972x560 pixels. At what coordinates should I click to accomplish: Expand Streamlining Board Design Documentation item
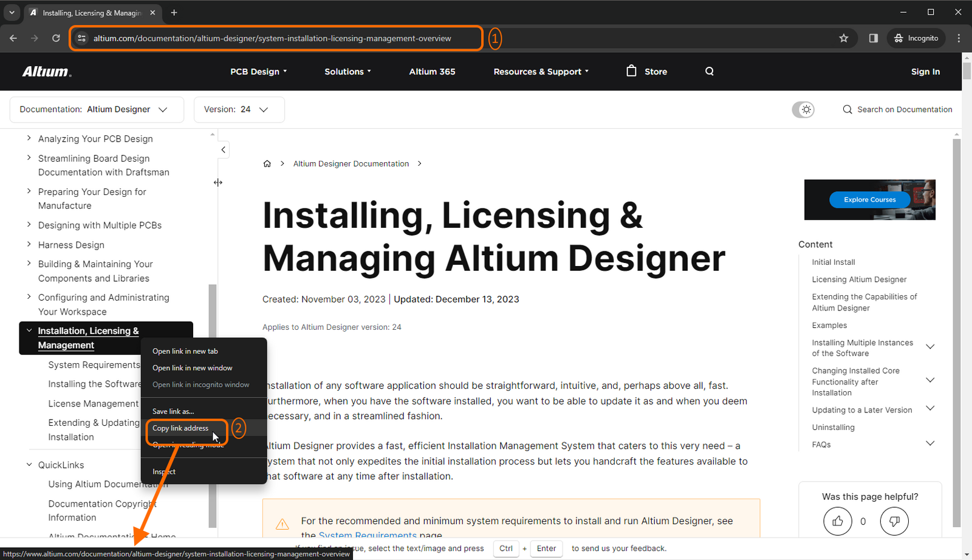click(x=29, y=158)
